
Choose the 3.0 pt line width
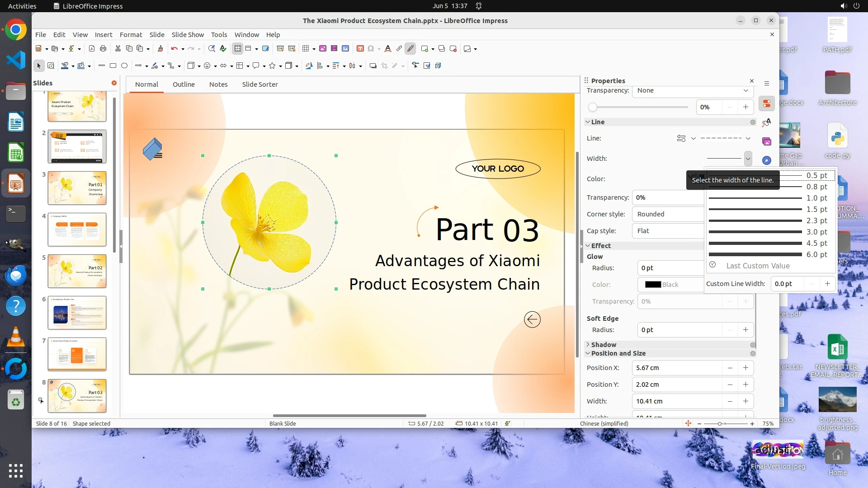pyautogui.click(x=769, y=232)
